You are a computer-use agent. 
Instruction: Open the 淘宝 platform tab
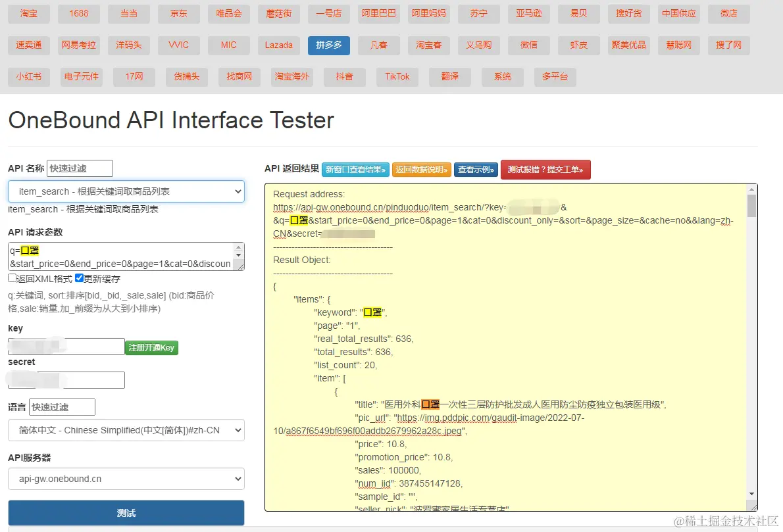[x=29, y=14]
